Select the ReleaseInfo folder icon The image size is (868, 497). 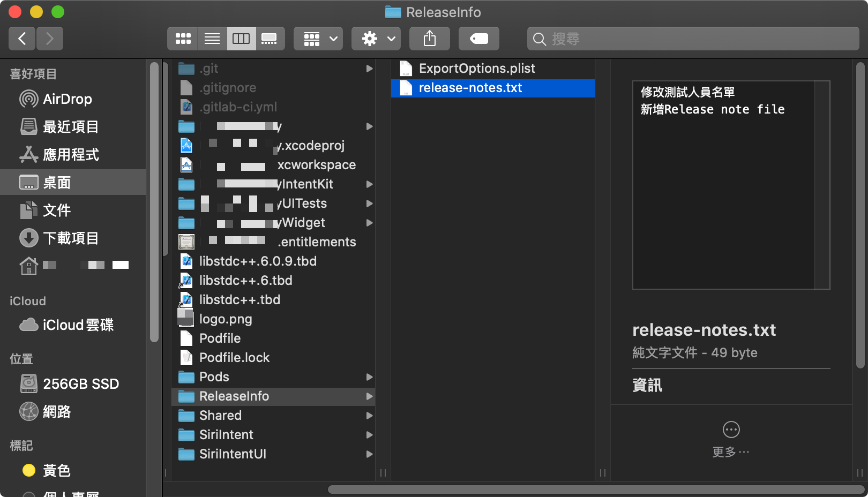coord(186,396)
